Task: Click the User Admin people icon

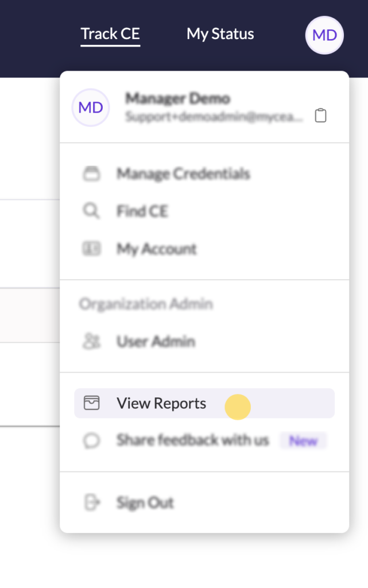Action: [92, 342]
